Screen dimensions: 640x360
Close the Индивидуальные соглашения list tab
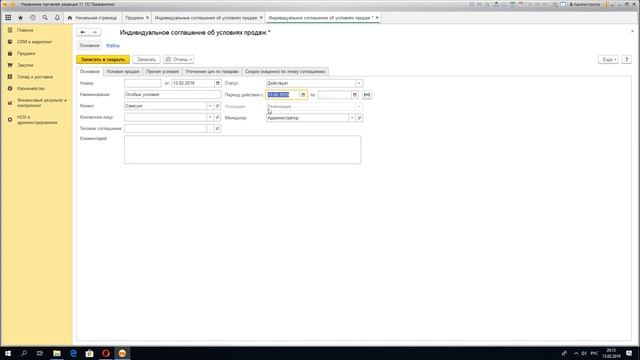(261, 18)
